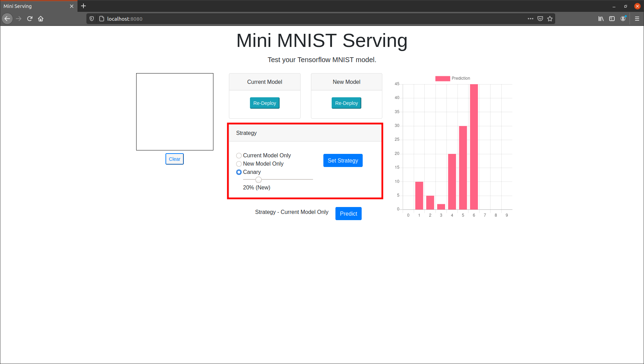The image size is (644, 364).
Task: Open the Firefox account icon
Action: (x=623, y=19)
